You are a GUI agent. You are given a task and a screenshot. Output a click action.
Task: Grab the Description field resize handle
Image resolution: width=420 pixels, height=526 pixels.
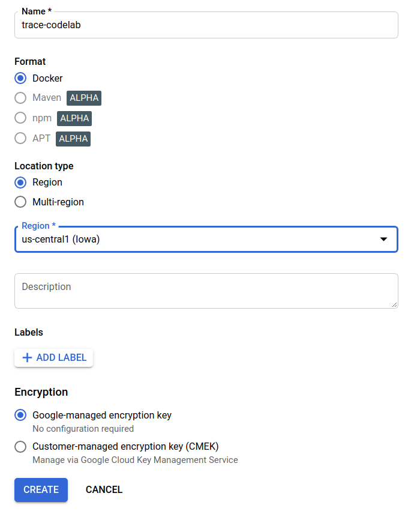[x=395, y=305]
